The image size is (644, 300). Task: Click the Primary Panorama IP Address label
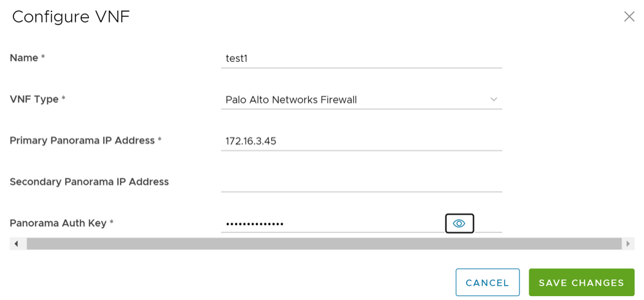tap(83, 141)
